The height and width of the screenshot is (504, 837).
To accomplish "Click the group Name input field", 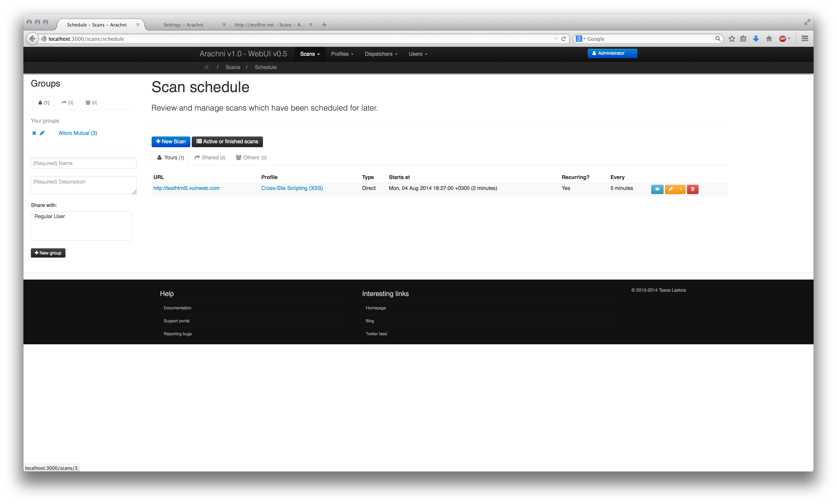I will 84,163.
